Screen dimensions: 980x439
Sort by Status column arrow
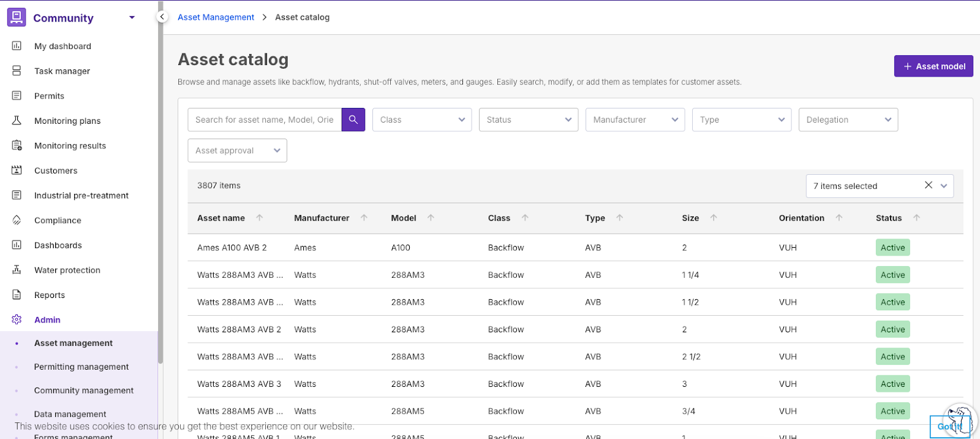916,218
